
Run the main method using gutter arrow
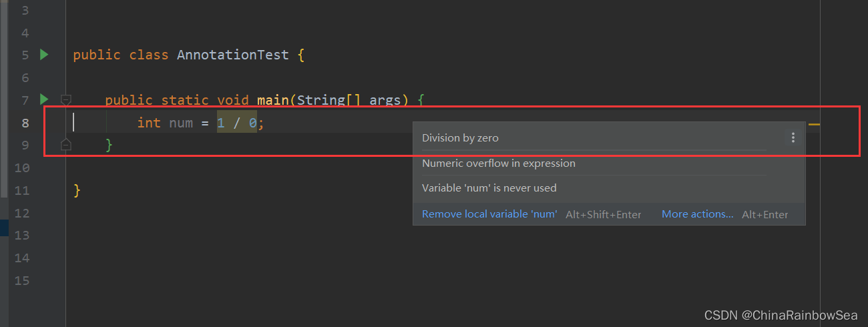click(44, 100)
